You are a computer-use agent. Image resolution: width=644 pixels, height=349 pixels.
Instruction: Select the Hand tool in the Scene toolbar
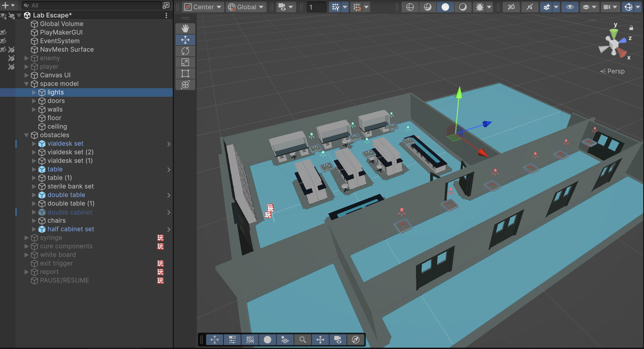pos(186,28)
